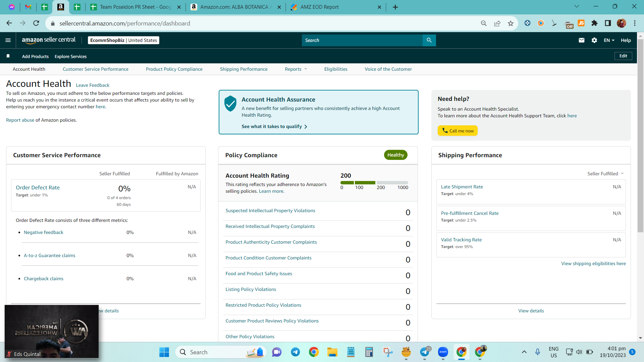
Task: Expand the Reports dropdown menu
Action: 296,69
